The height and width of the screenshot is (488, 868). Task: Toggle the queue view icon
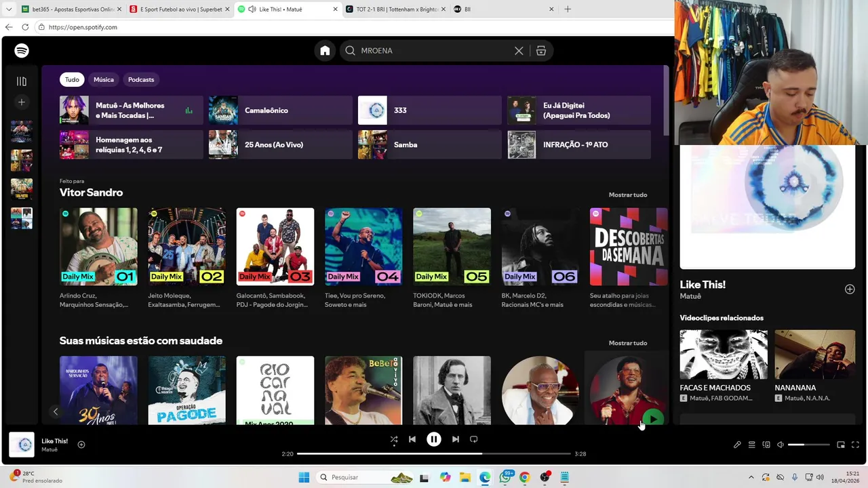tap(751, 445)
